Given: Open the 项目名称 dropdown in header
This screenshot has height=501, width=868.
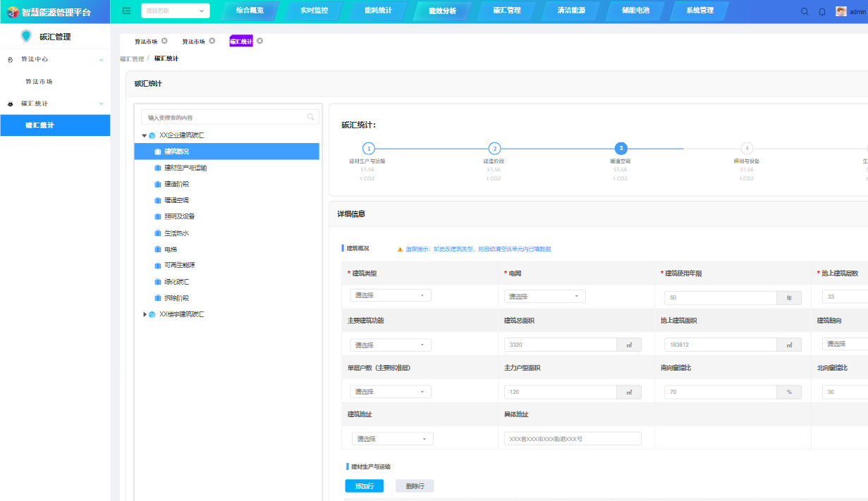Looking at the screenshot, I should coord(176,11).
